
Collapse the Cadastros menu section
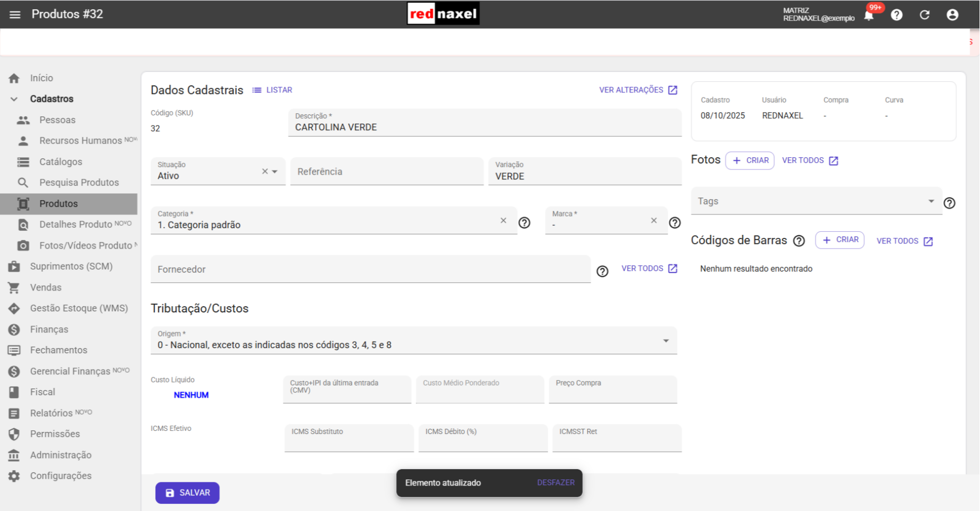point(14,99)
